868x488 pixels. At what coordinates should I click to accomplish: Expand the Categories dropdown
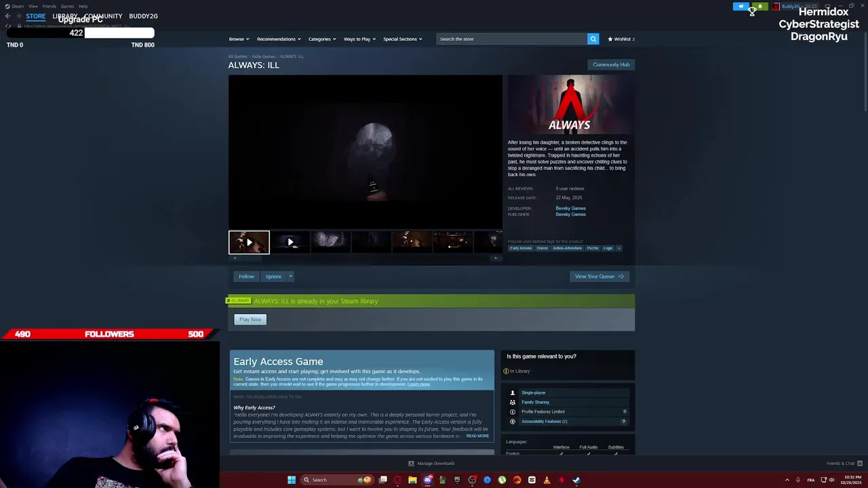[x=322, y=39]
